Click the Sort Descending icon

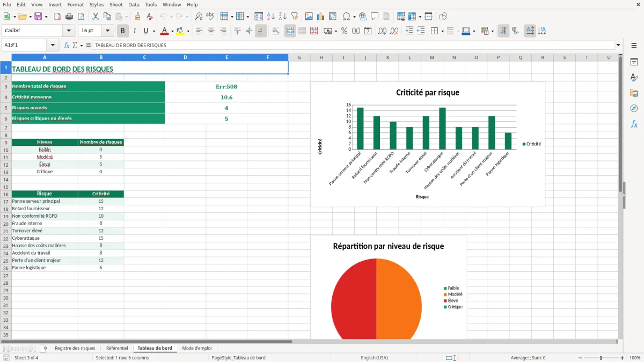pyautogui.click(x=282, y=17)
